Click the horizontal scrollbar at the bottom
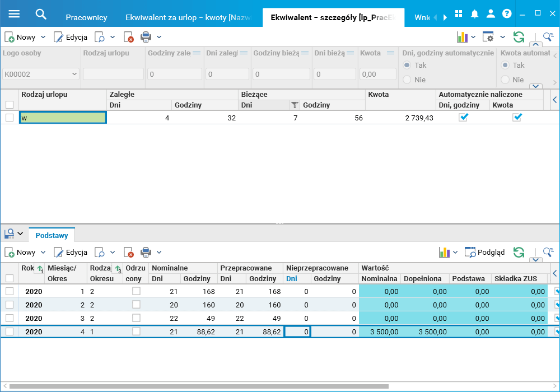This screenshot has height=392, width=560. point(199,386)
